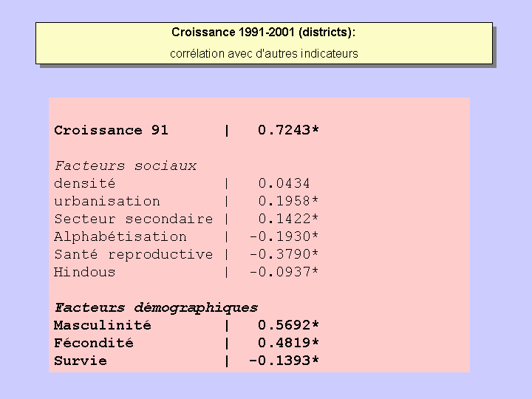Click the value -0.1930*

(x=284, y=237)
